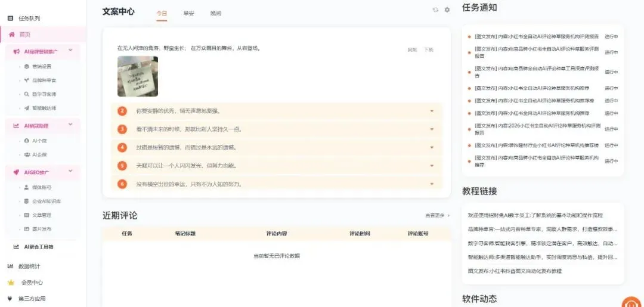Image resolution: width=644 pixels, height=307 pixels.
Task: Click the 评论内容 column header
Action: pos(277,234)
